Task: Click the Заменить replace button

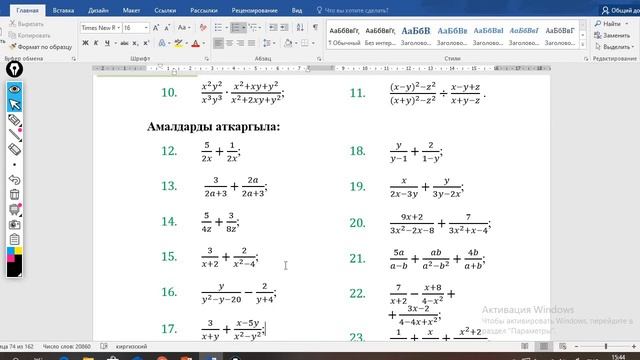Action: (x=612, y=36)
